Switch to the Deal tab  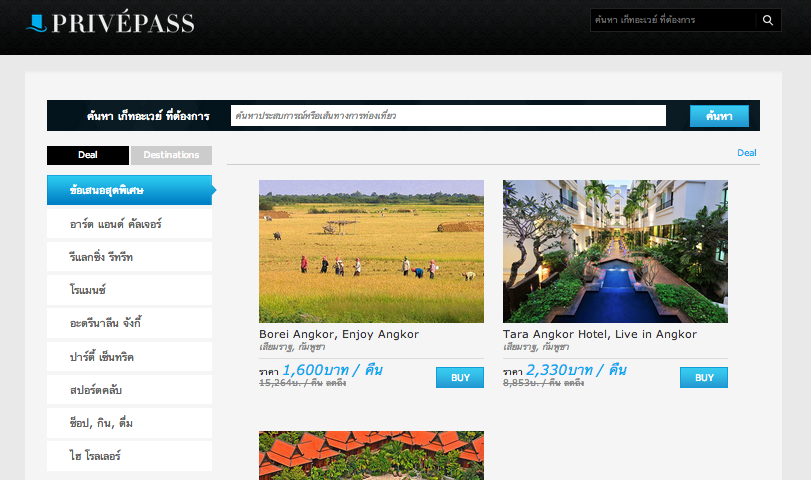tap(88, 155)
